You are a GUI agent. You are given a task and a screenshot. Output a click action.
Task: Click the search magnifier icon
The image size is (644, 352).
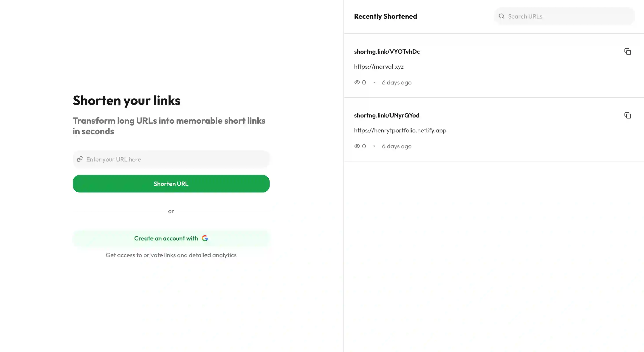point(501,16)
